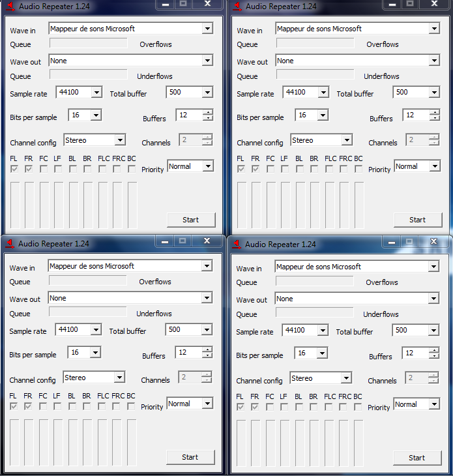Image resolution: width=453 pixels, height=476 pixels.
Task: Click the Audio Repeater app icon in top-left window
Action: (x=10, y=6)
